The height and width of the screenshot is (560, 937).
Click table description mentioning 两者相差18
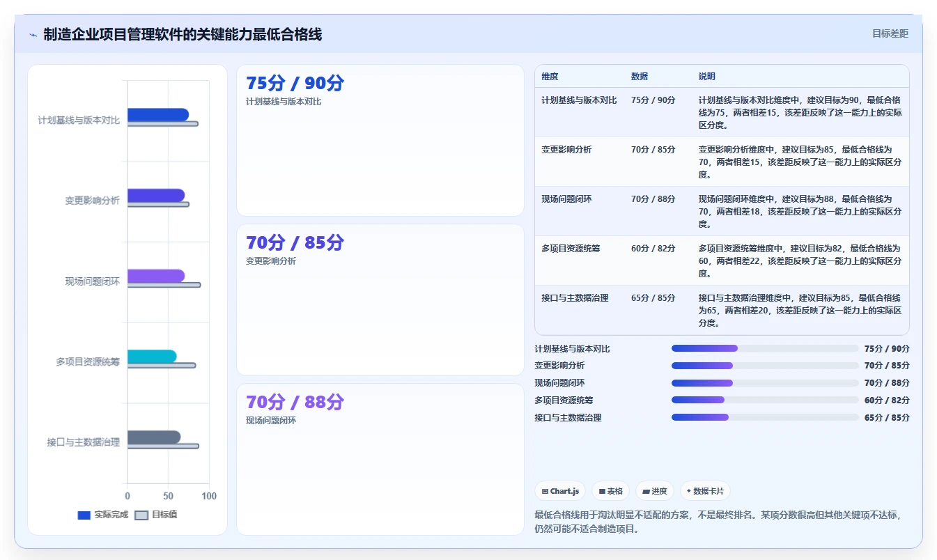[800, 212]
